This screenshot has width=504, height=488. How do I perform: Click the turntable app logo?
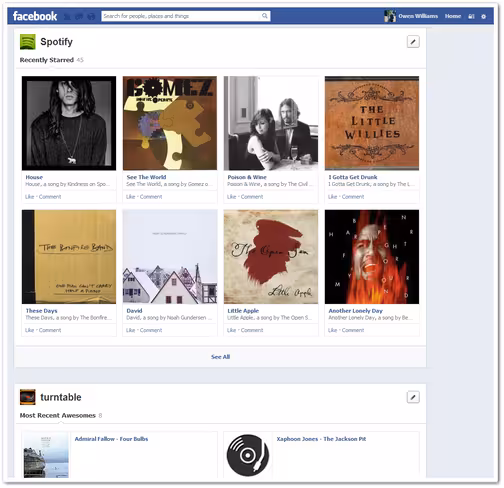tap(28, 397)
